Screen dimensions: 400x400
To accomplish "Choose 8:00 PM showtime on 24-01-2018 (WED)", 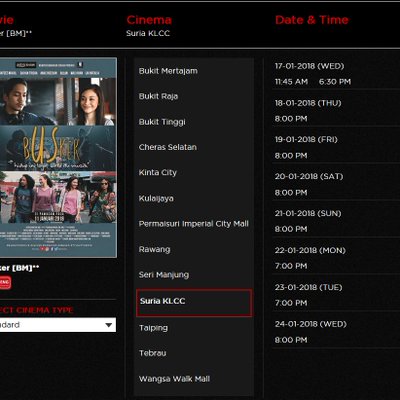I will 291,340.
